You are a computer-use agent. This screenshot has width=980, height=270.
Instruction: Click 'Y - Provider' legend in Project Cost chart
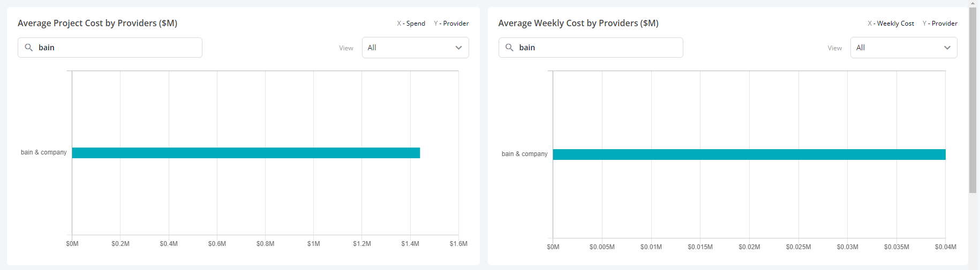(451, 24)
